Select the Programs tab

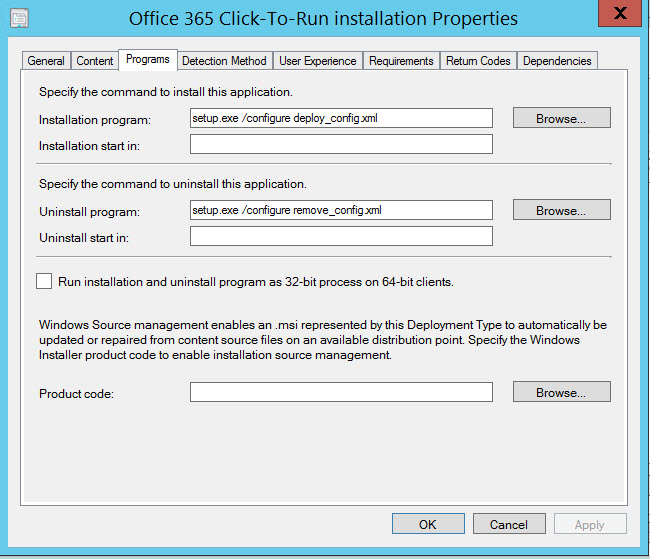tap(147, 60)
